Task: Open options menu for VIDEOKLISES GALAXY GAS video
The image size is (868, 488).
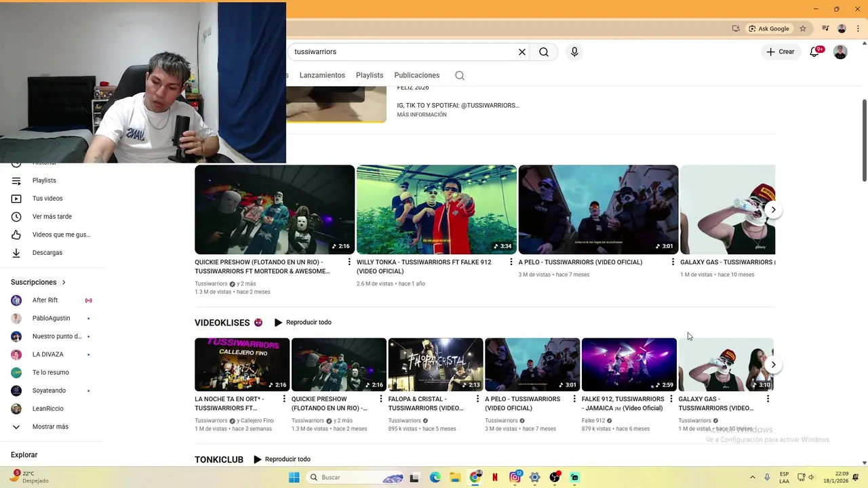Action: coord(768,399)
